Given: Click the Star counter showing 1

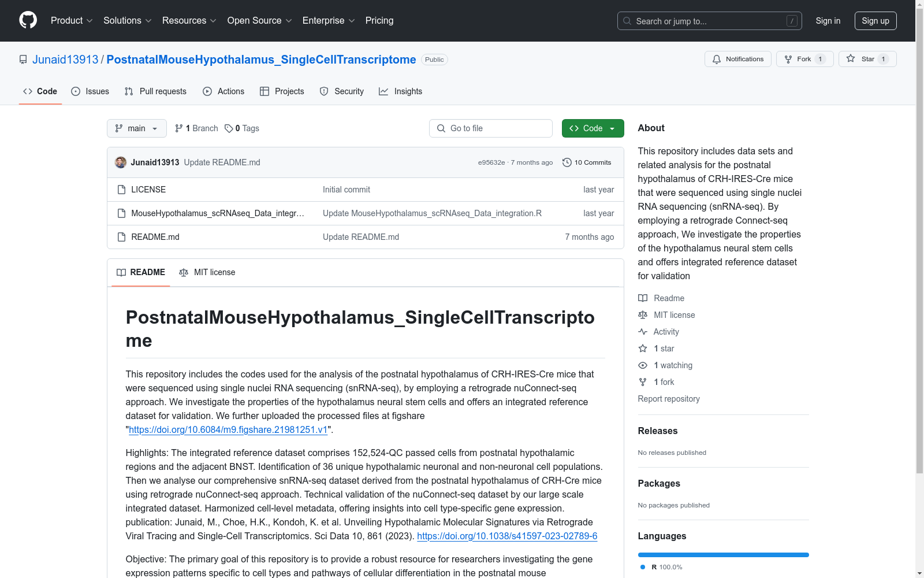Looking at the screenshot, I should (883, 59).
